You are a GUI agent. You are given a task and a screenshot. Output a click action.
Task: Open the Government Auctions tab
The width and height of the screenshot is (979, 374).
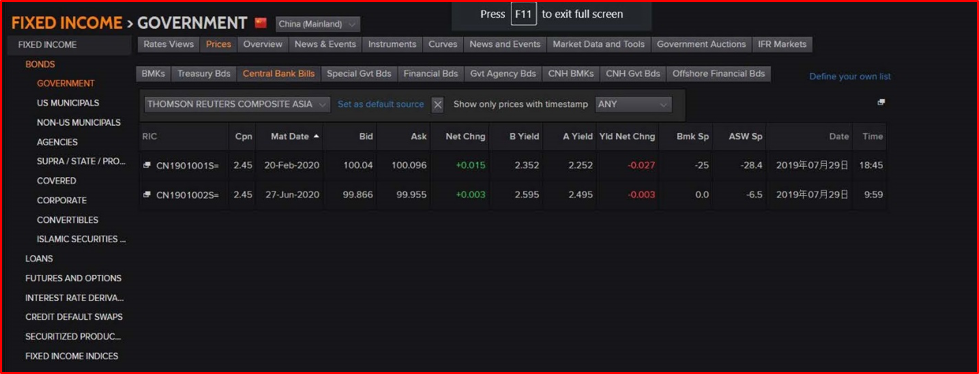(x=701, y=44)
